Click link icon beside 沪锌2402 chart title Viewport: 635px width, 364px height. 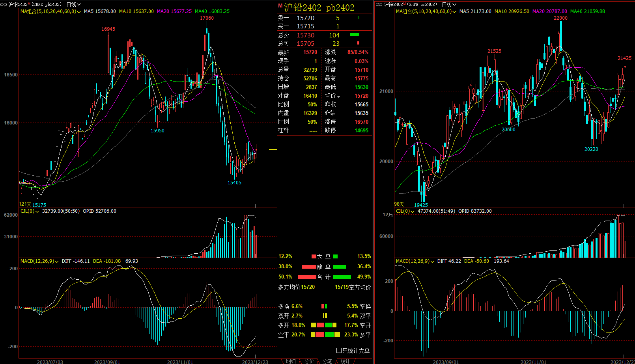tap(379, 4)
